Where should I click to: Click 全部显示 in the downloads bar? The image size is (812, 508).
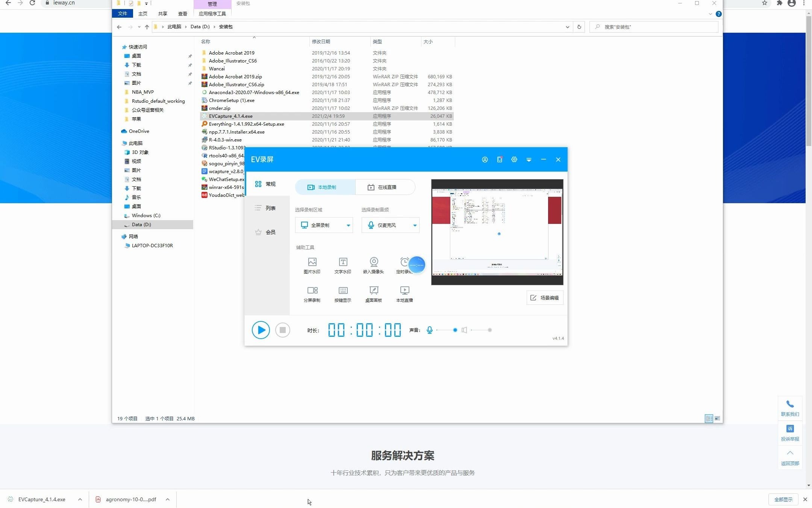pyautogui.click(x=783, y=499)
